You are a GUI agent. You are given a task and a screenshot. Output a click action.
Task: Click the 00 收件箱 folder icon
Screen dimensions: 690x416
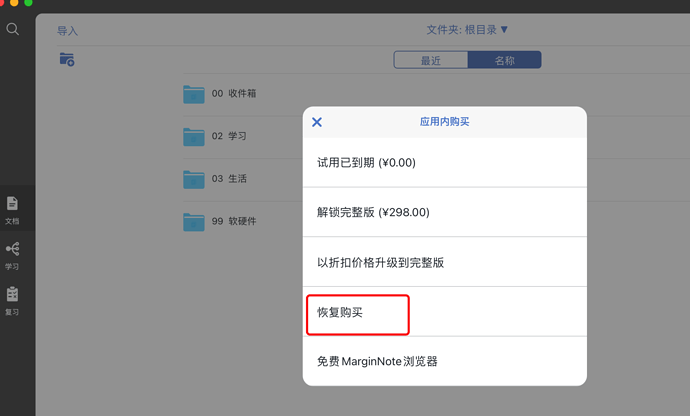tap(194, 94)
